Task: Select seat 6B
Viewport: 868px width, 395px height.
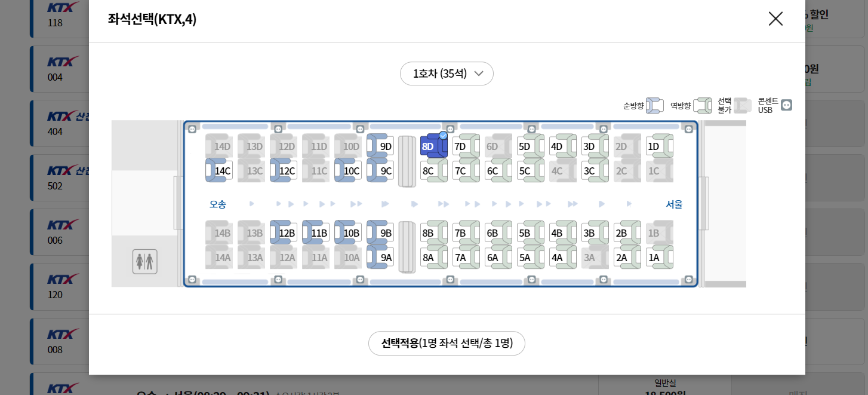Action: tap(498, 233)
